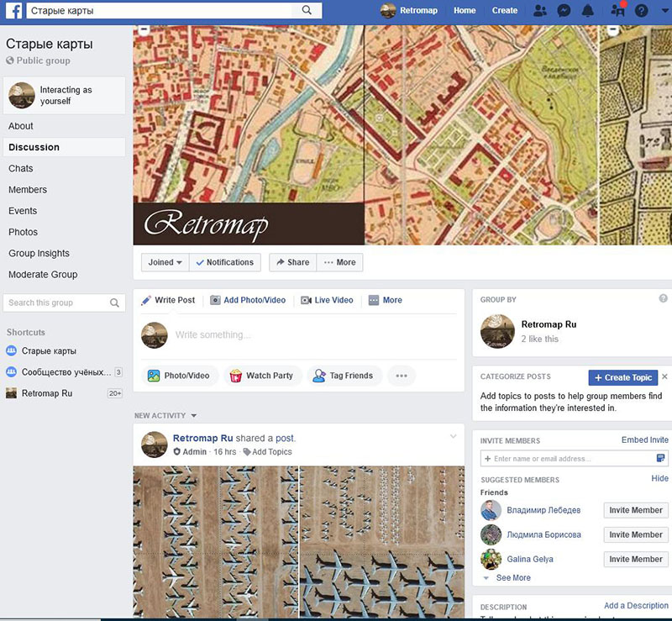This screenshot has width=672, height=621.
Task: Invite Владимир Лебедев as member
Action: [x=636, y=510]
